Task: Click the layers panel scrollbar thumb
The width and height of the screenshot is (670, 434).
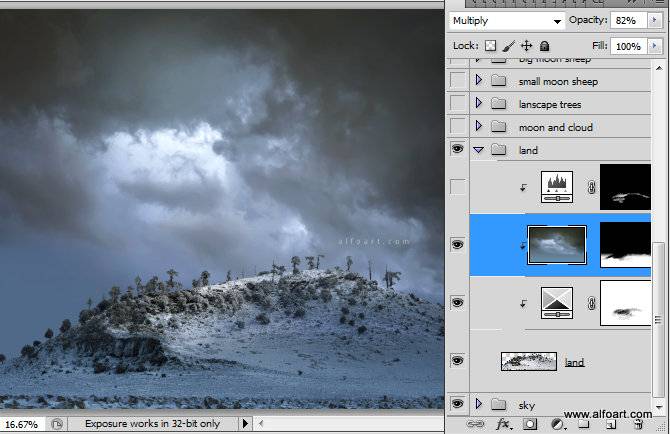Action: (x=659, y=320)
